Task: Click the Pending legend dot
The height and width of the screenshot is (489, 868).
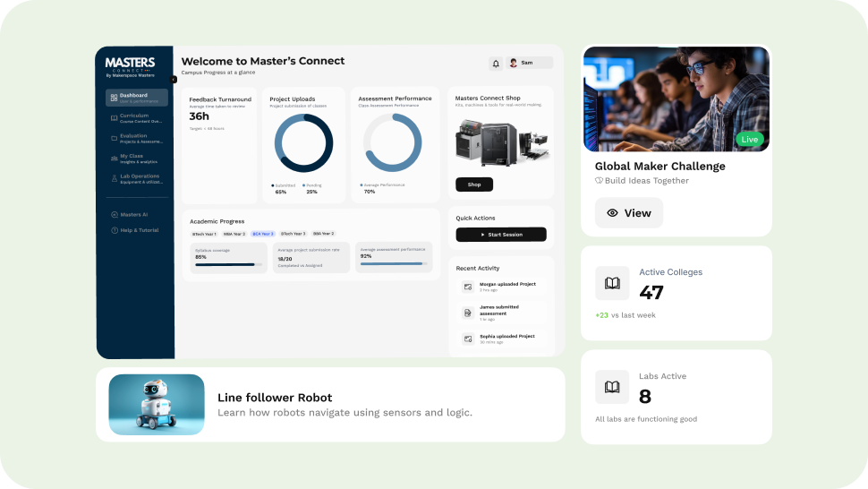Action: point(304,185)
